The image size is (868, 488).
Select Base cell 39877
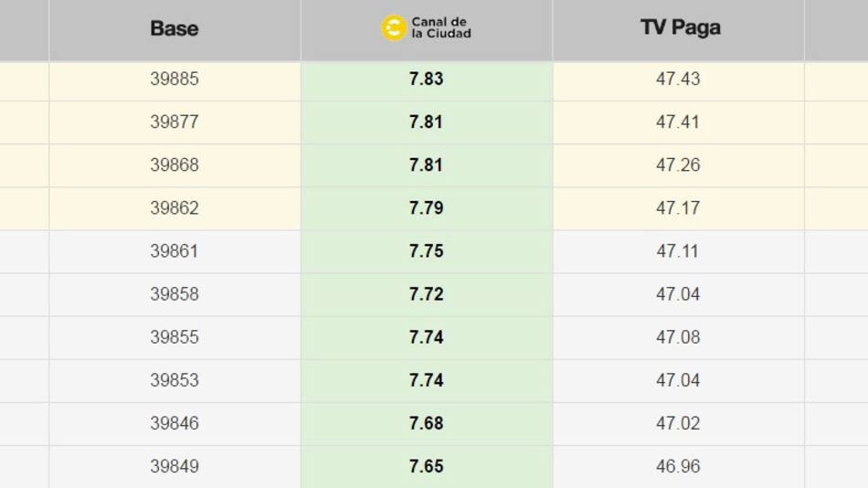pyautogui.click(x=175, y=122)
